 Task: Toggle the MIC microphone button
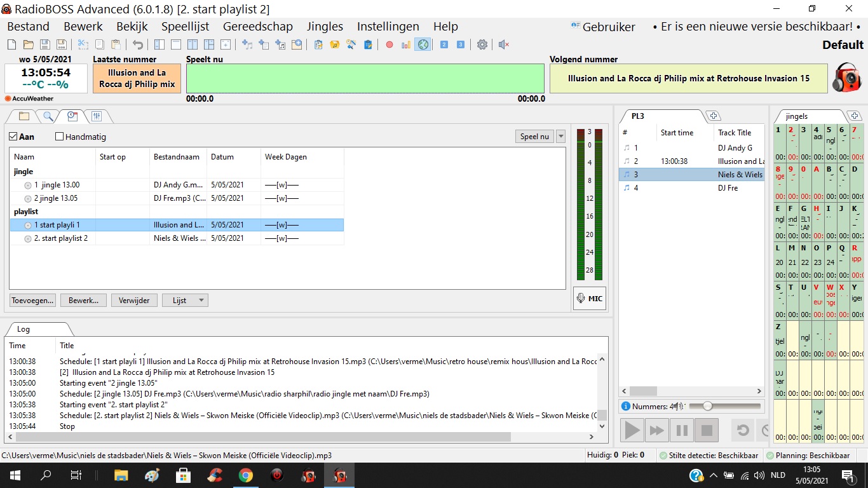589,299
